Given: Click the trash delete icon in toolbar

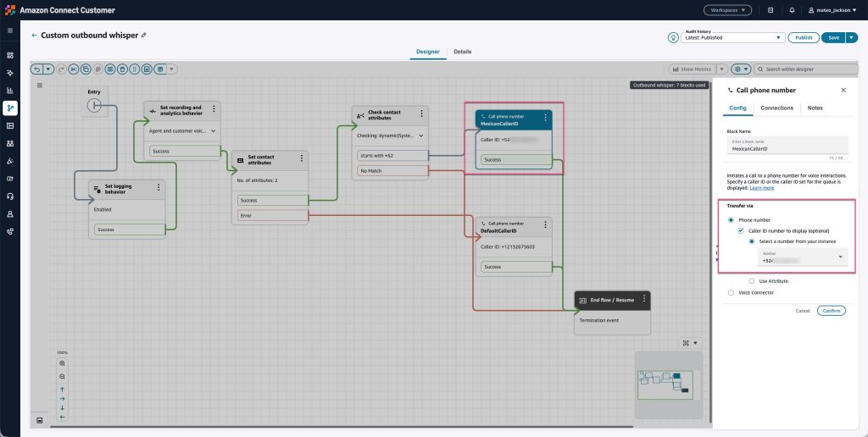Looking at the screenshot, I should pos(122,69).
